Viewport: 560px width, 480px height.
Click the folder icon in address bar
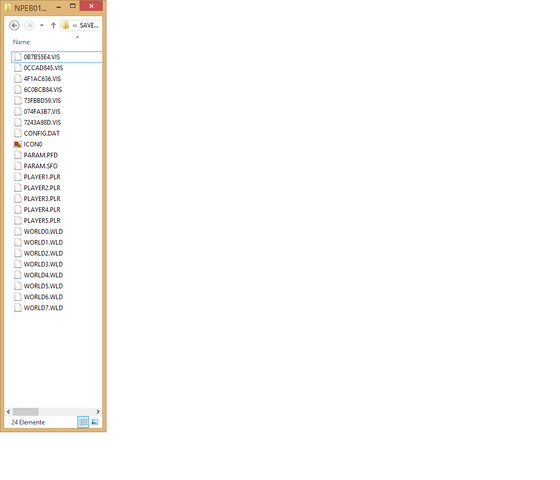66,25
